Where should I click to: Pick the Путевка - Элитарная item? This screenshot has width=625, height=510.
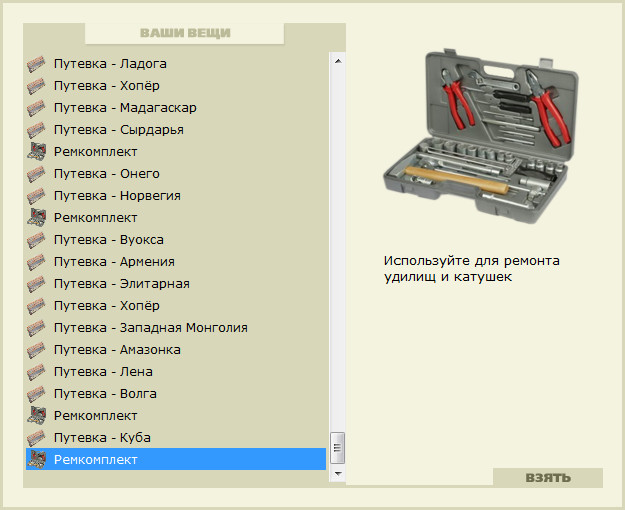click(x=176, y=284)
